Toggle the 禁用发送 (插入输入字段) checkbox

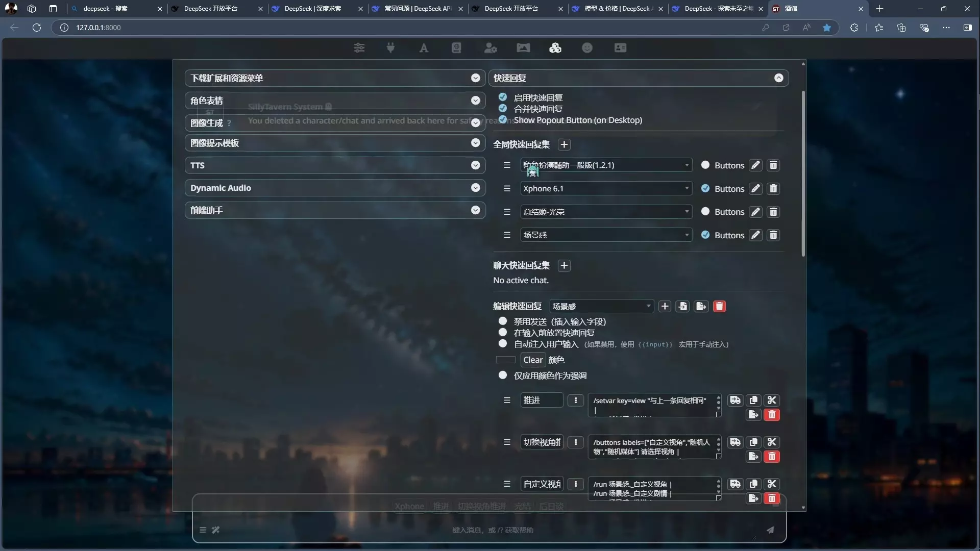point(503,321)
